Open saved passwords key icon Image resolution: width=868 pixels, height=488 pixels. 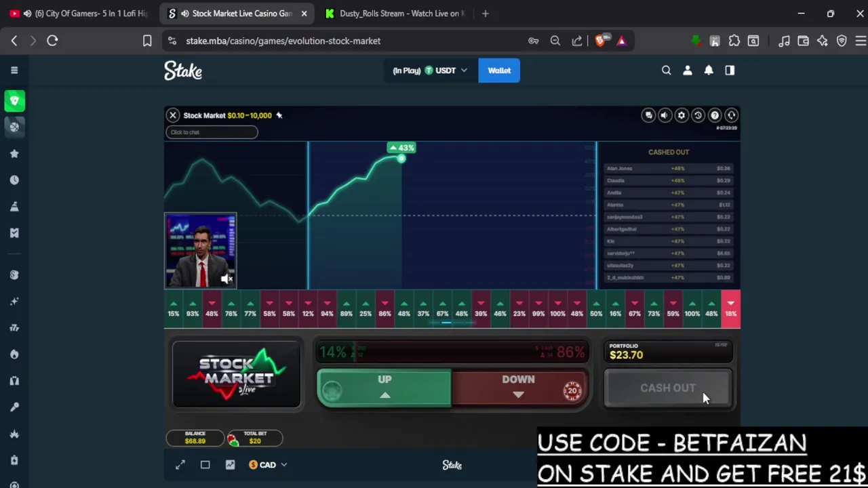(534, 41)
